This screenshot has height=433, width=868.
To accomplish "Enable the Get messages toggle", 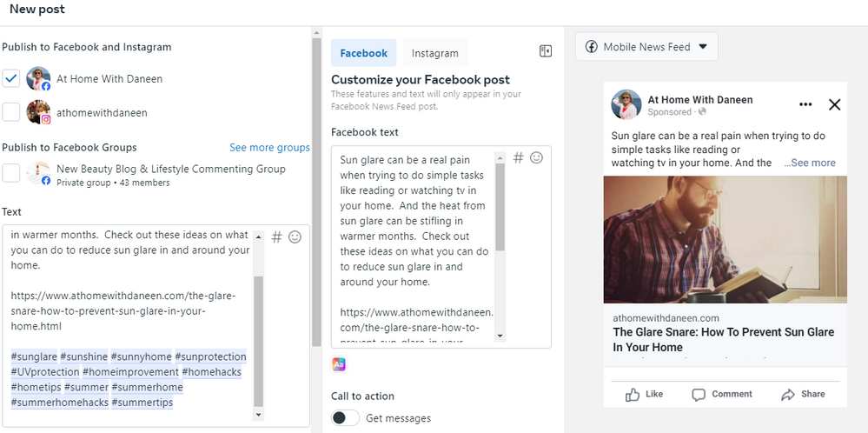I will tap(345, 418).
